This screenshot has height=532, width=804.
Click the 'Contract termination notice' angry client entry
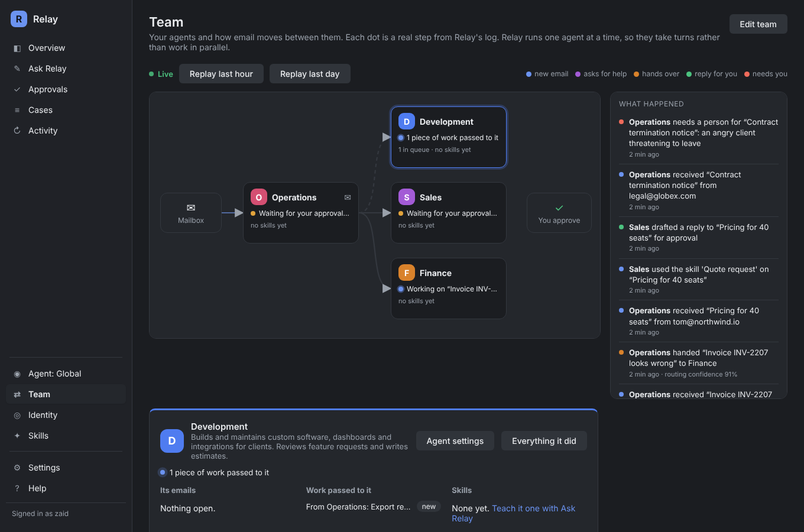pos(699,138)
